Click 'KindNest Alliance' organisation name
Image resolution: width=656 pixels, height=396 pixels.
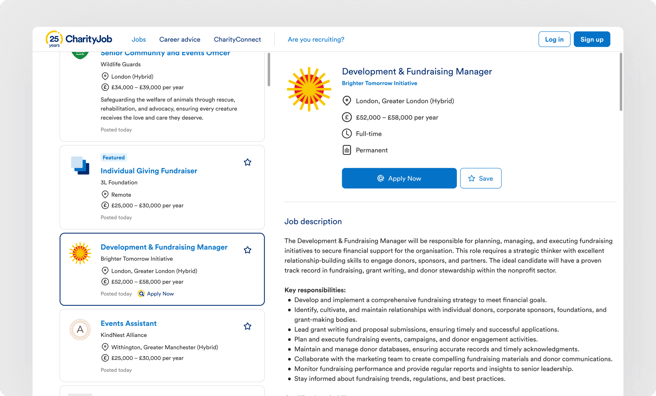[x=123, y=335]
